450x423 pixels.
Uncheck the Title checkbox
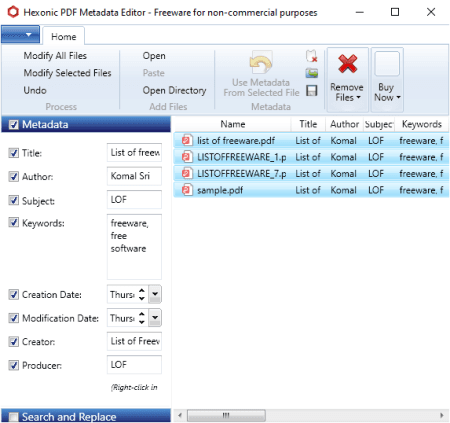pyautogui.click(x=13, y=153)
